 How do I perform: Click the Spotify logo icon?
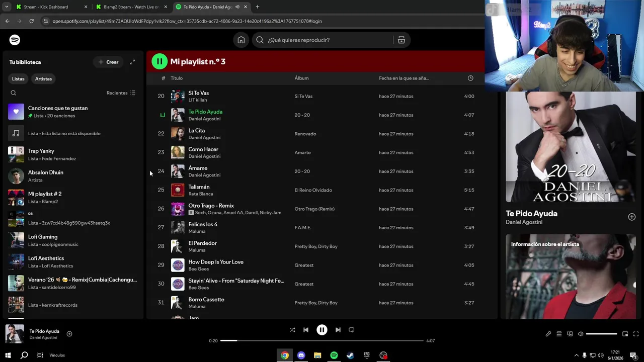15,40
